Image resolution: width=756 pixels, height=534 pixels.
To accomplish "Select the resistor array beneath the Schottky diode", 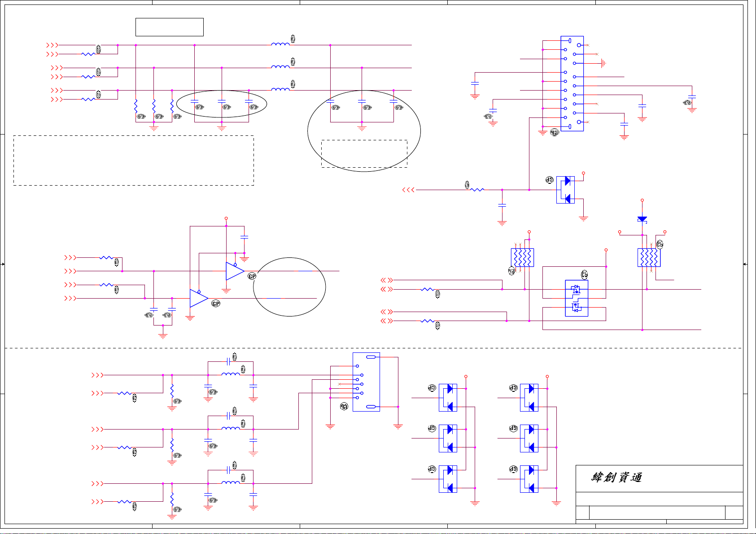I will 649,258.
